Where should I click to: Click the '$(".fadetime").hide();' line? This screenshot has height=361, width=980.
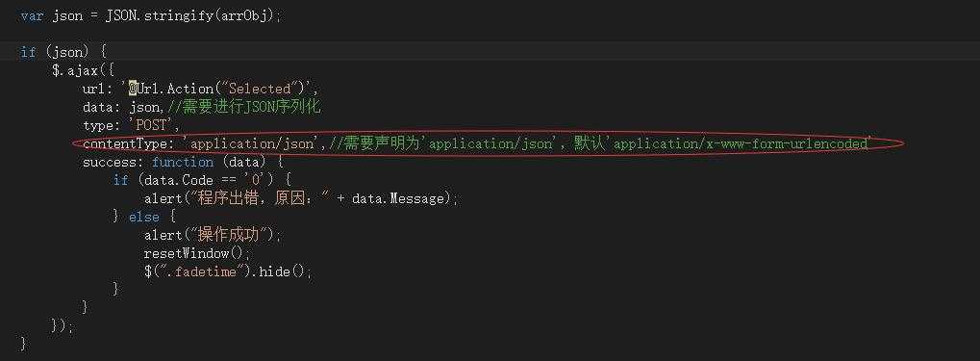228,272
